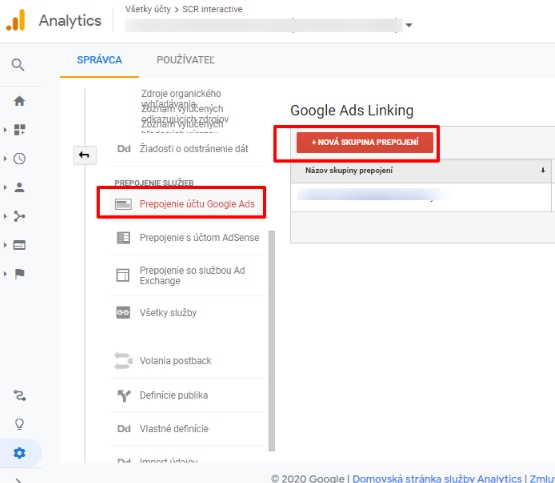Open Audience person icon reports
The height and width of the screenshot is (483, 555).
pos(19,187)
